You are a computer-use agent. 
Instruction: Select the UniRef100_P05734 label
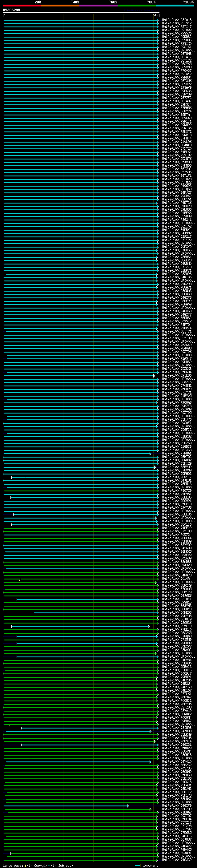(x=176, y=535)
